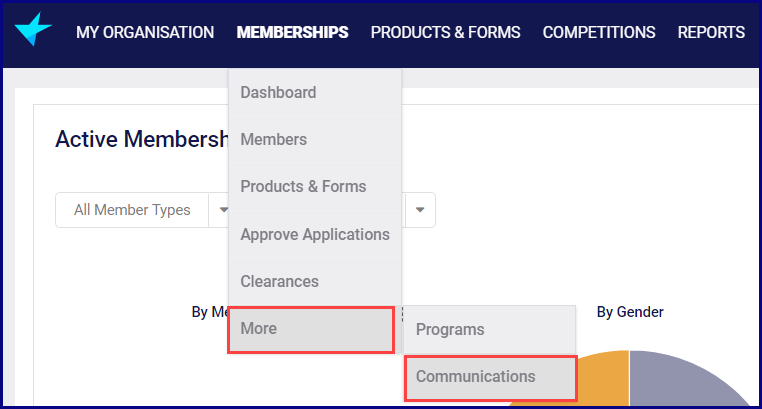Open the Reports menu
Screen dimensions: 762x409
[x=711, y=32]
